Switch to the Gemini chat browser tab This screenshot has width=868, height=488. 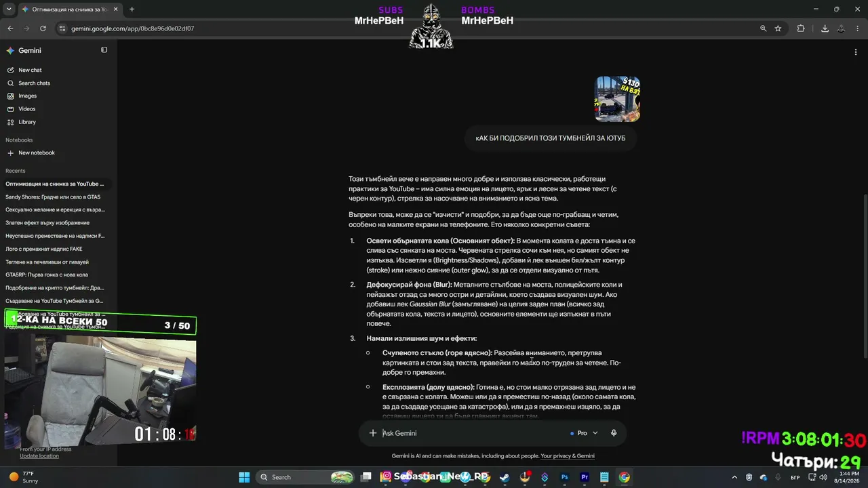69,9
